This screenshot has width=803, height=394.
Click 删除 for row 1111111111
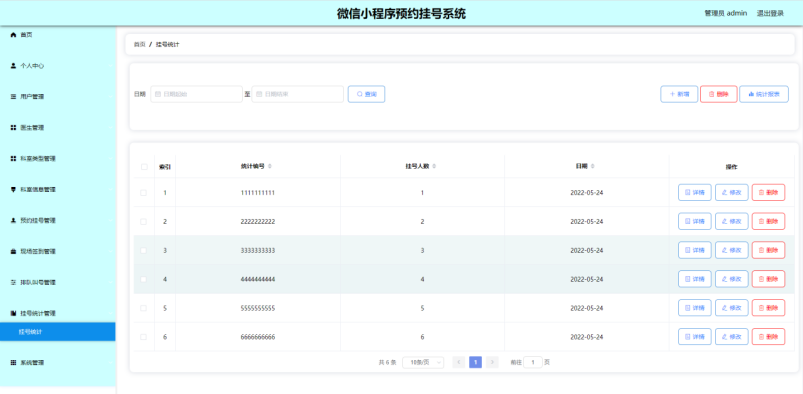tap(768, 193)
